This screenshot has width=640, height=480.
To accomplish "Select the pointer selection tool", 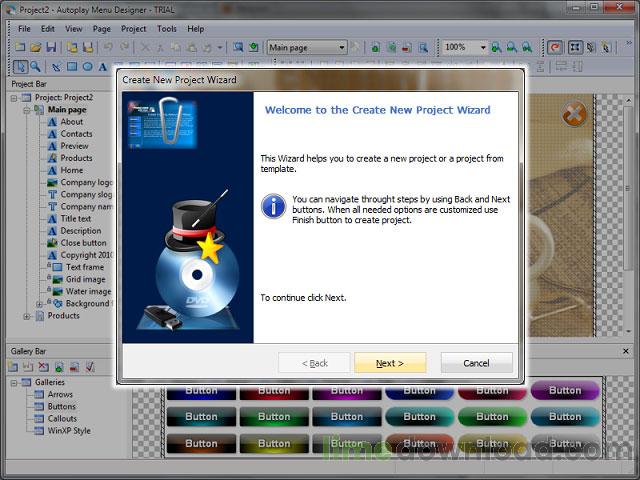I will [x=22, y=67].
